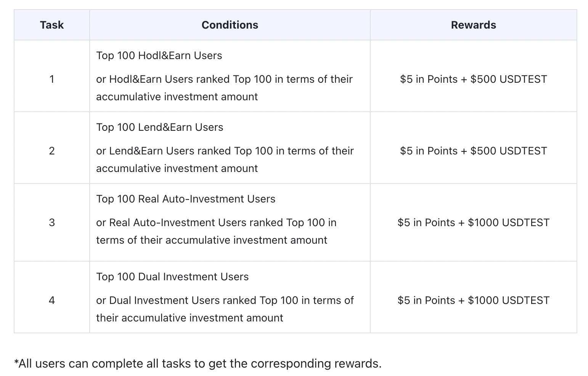Click task number 2 cell
Screen dimensions: 588x376
pyautogui.click(x=51, y=151)
